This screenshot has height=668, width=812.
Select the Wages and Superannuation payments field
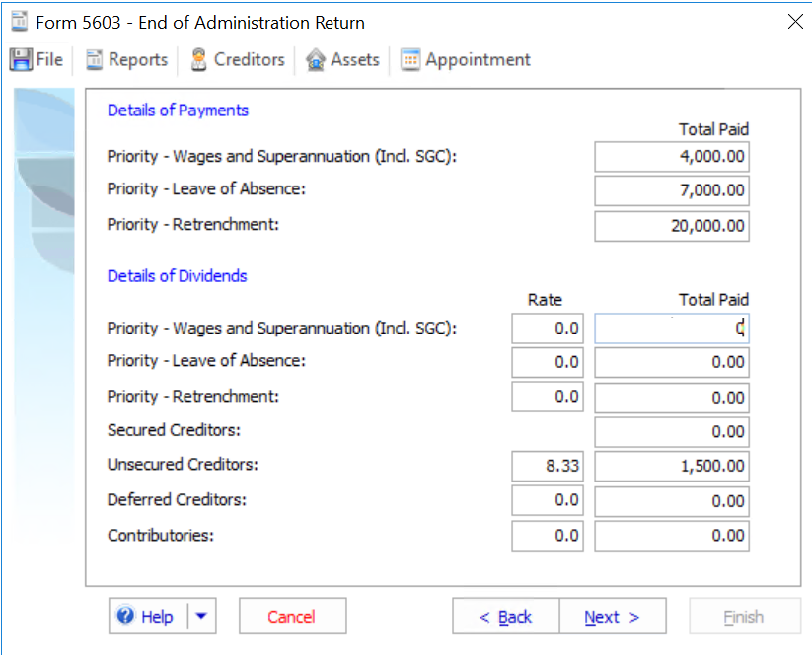point(671,156)
